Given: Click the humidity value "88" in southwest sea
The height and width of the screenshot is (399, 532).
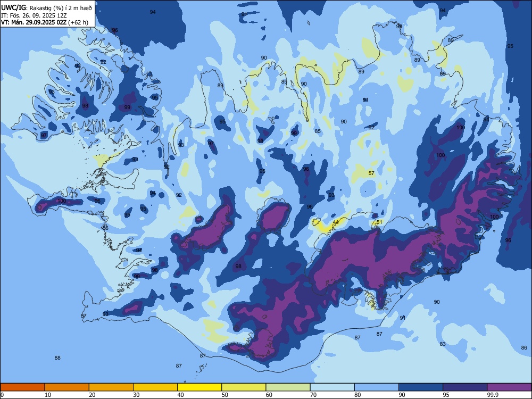Looking at the screenshot, I should [x=57, y=358].
